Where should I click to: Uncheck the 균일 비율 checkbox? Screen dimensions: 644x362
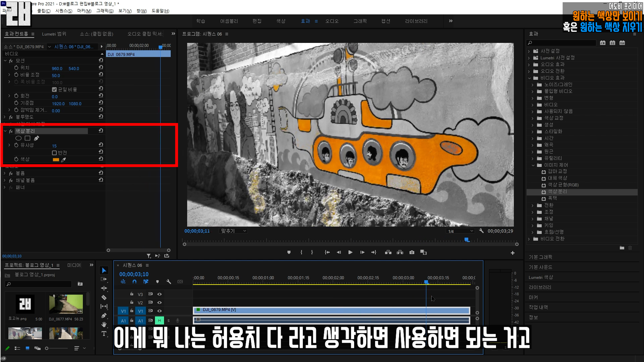[x=54, y=89]
